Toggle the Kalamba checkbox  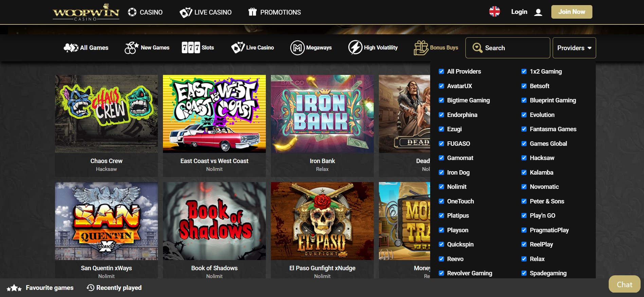point(524,173)
